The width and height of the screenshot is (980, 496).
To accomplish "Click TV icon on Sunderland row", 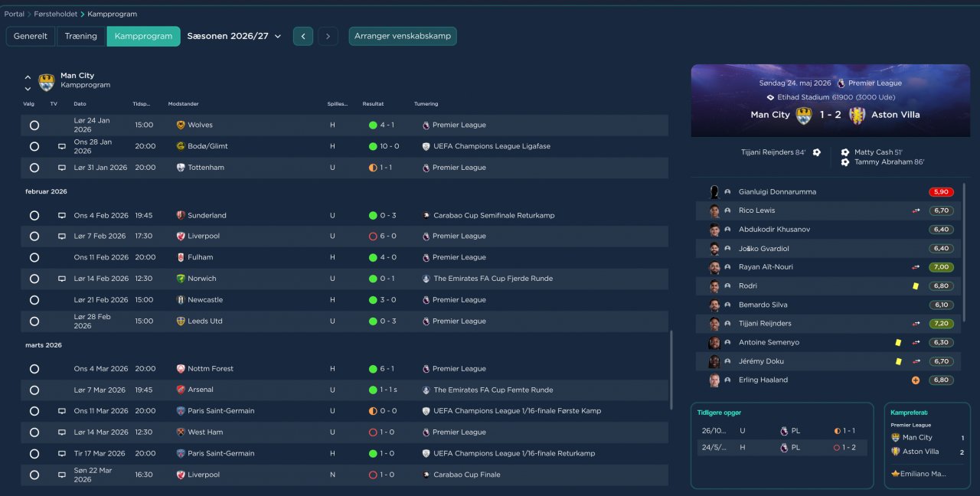I will click(62, 216).
